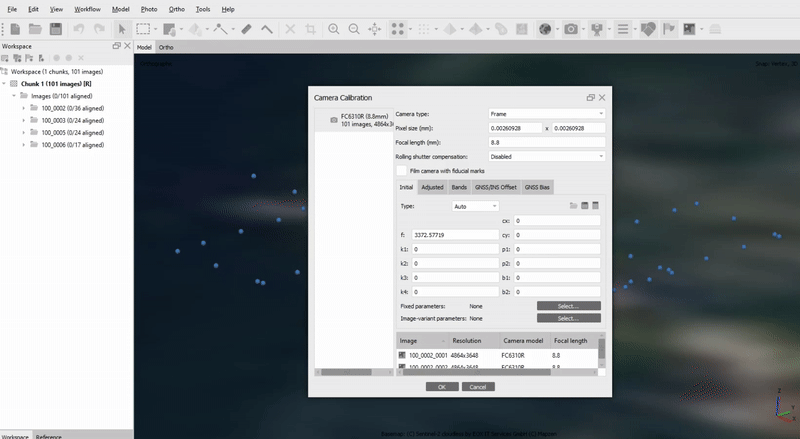The image size is (800, 439).
Task: Click the Show Basemap globe icon
Action: [546, 29]
